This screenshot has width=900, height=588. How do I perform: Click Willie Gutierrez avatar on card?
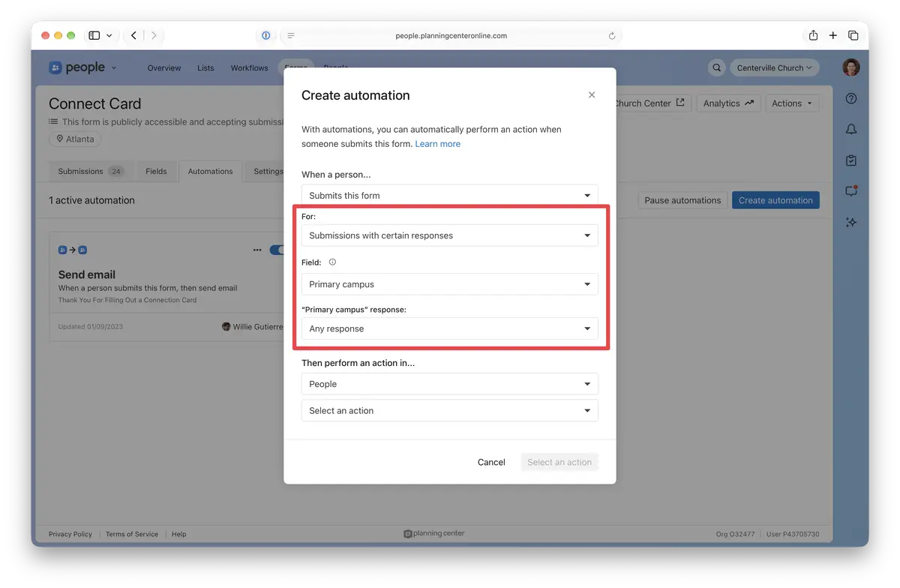pyautogui.click(x=226, y=326)
